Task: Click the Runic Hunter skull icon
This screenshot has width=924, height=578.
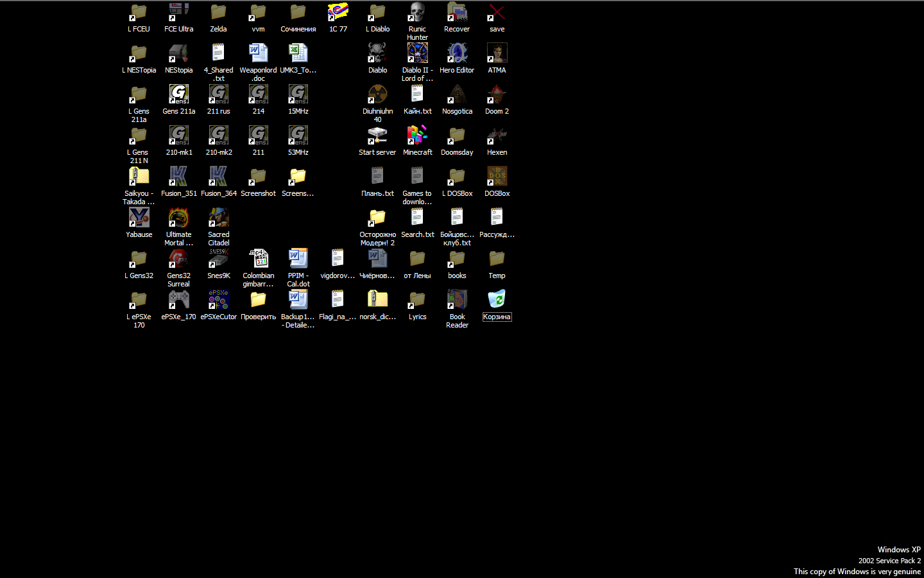Action: click(x=417, y=13)
